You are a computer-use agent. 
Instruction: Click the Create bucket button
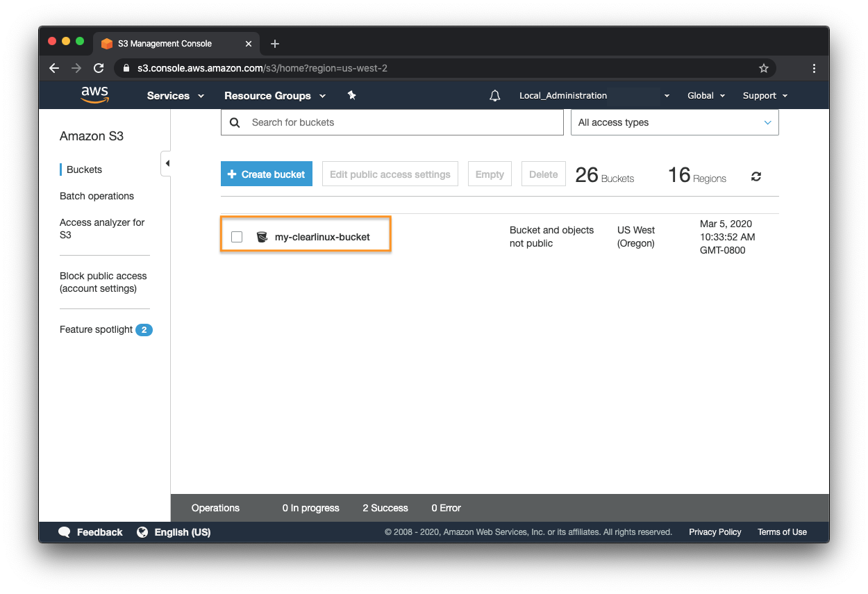(x=267, y=174)
